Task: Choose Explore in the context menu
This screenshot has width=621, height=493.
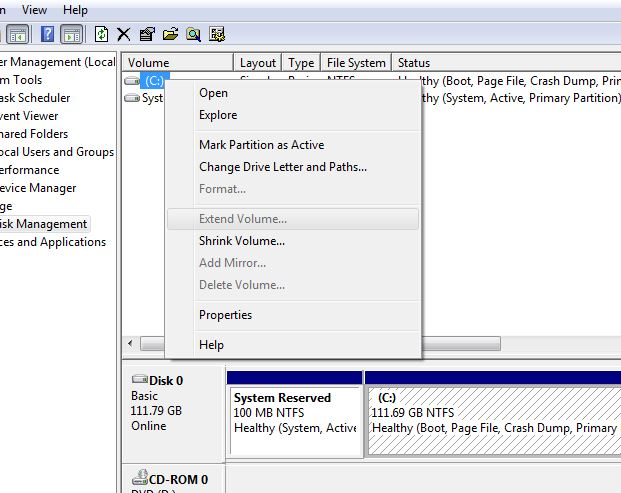Action: pos(218,115)
